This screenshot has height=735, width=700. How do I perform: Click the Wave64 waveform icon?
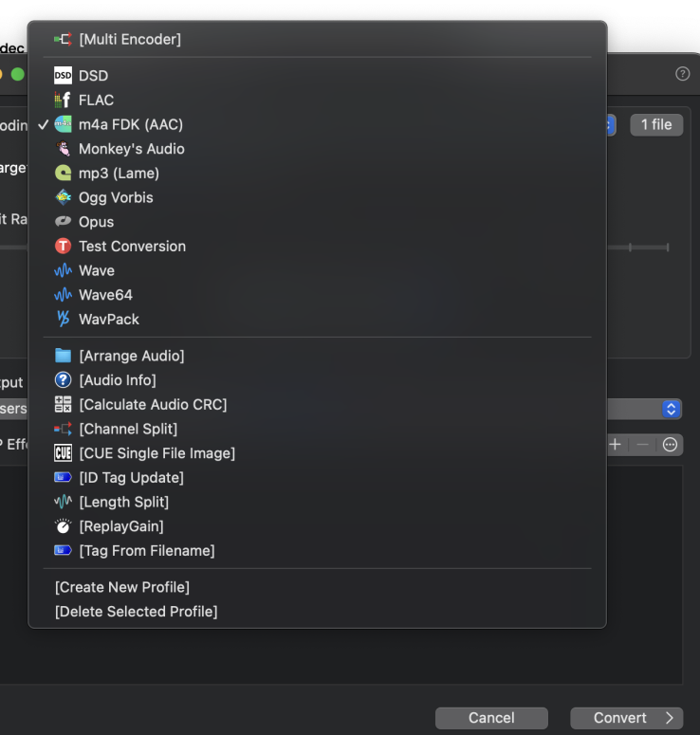(63, 295)
